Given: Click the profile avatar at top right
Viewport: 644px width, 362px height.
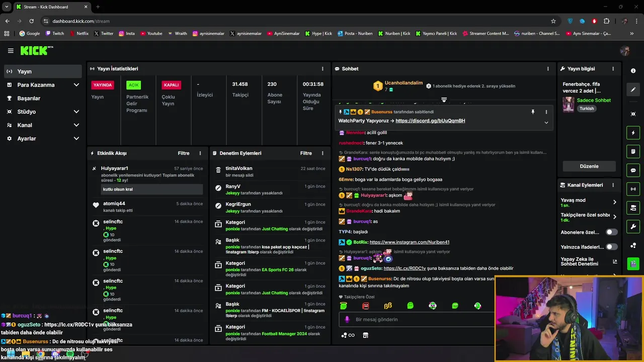Looking at the screenshot, I should (x=625, y=51).
